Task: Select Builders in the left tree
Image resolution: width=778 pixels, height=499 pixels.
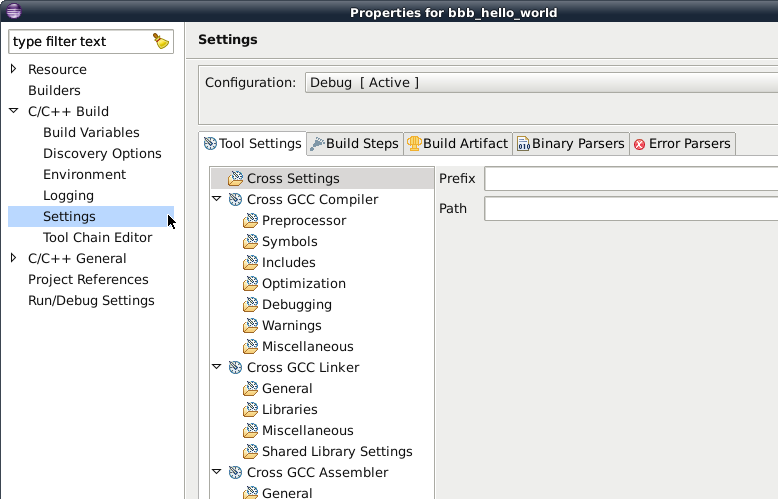Action: (x=54, y=90)
